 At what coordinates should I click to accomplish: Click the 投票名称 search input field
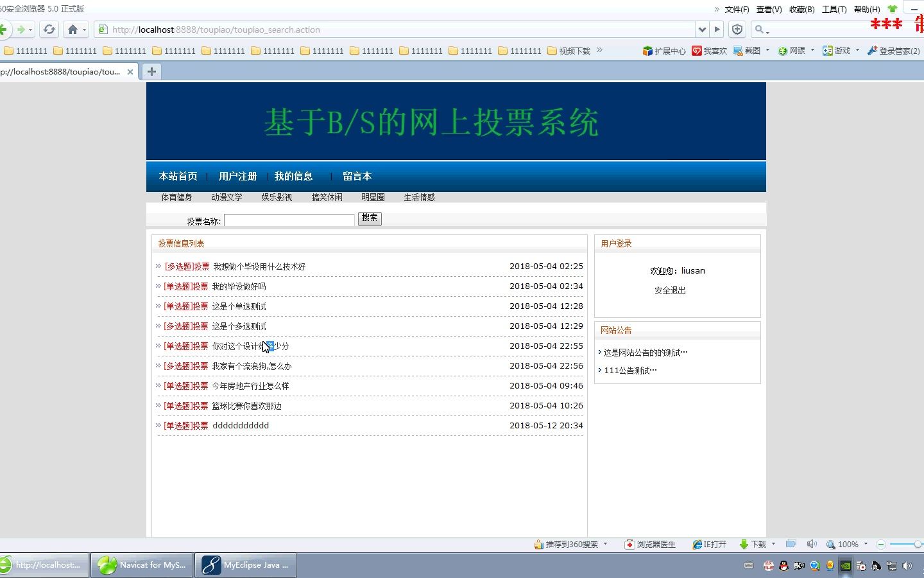pos(289,220)
